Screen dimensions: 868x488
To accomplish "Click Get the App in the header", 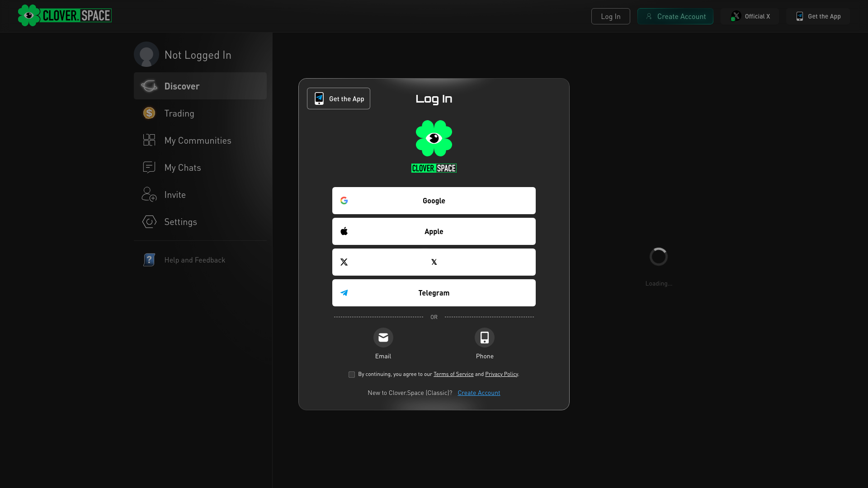I will (x=818, y=16).
